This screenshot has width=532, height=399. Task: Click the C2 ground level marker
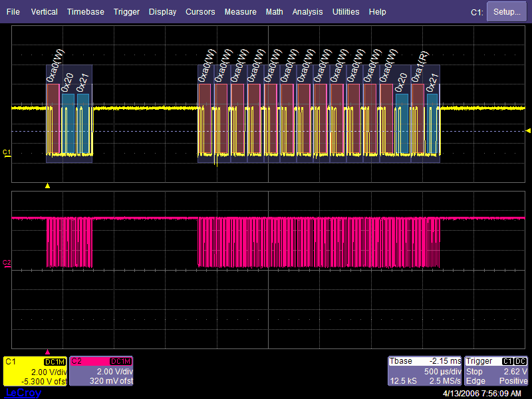[x=7, y=264]
